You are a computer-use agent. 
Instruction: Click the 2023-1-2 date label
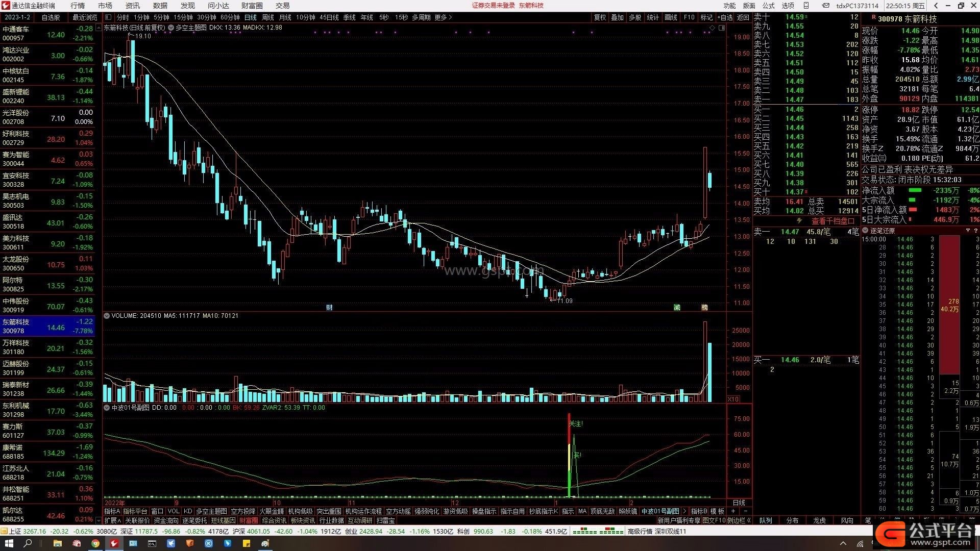click(x=17, y=17)
